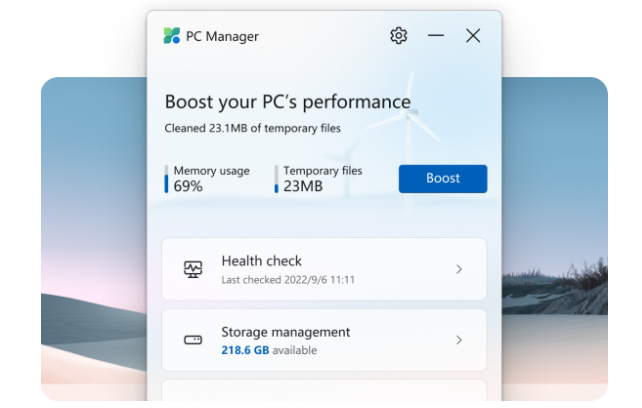The image size is (642, 408).
Task: Click Cleaned 23.1MB of temporary files text
Action: click(252, 128)
